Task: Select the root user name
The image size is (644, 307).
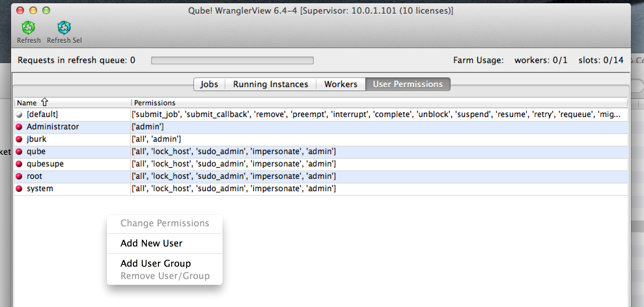Action: tap(35, 176)
